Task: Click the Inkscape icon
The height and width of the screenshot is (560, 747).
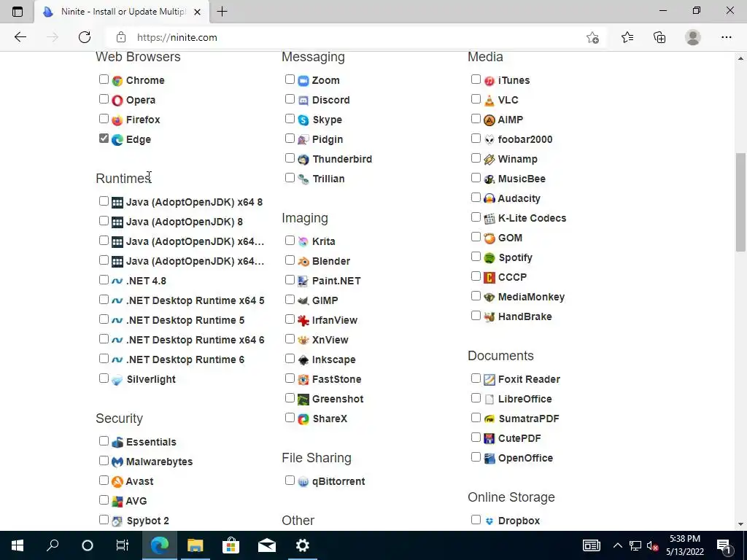Action: (x=303, y=359)
